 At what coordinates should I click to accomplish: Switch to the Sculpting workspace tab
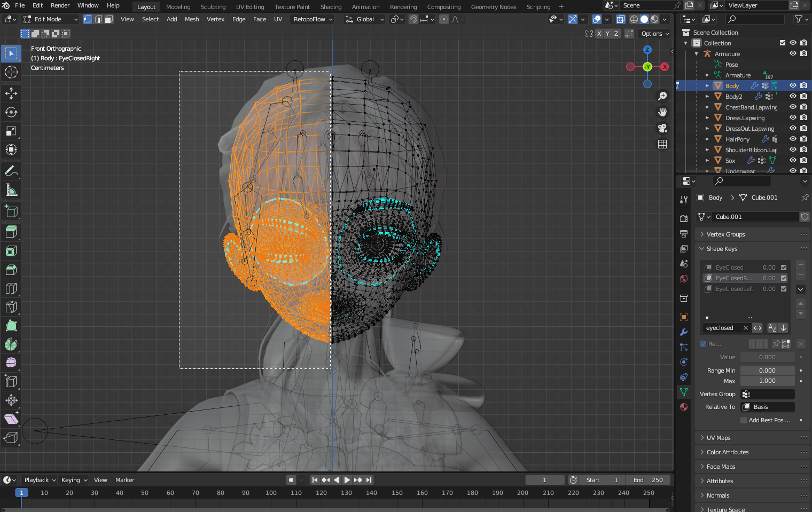[x=213, y=7]
